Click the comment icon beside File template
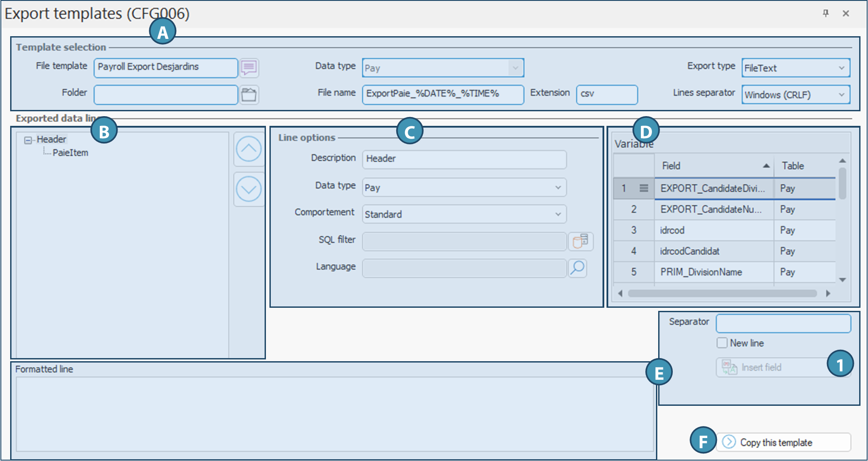 click(249, 68)
